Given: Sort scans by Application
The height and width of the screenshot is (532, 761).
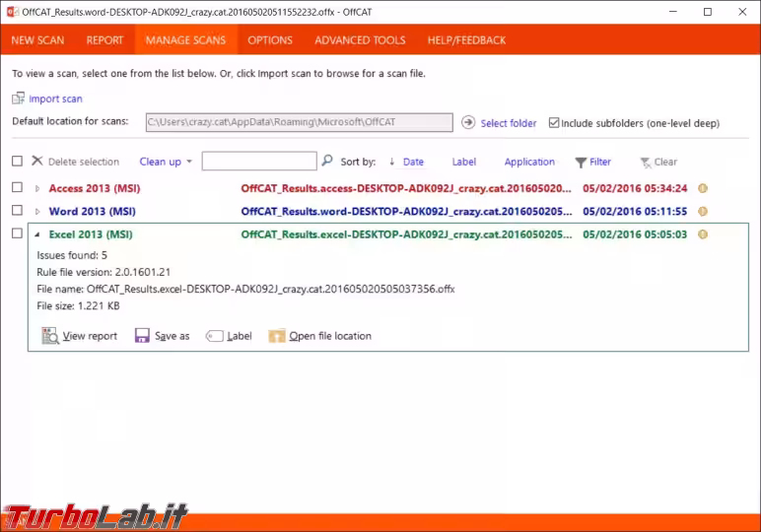Looking at the screenshot, I should point(529,162).
